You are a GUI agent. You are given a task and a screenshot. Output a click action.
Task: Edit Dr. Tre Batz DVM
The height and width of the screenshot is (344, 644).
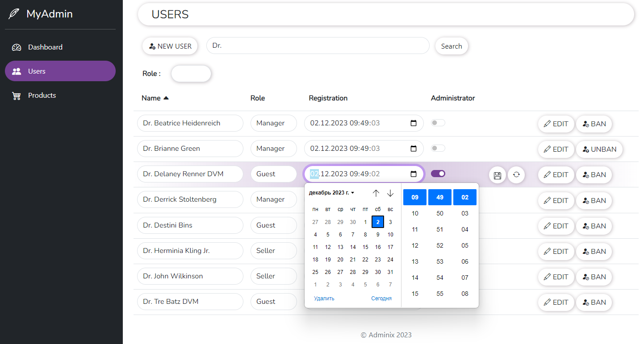pyautogui.click(x=556, y=303)
